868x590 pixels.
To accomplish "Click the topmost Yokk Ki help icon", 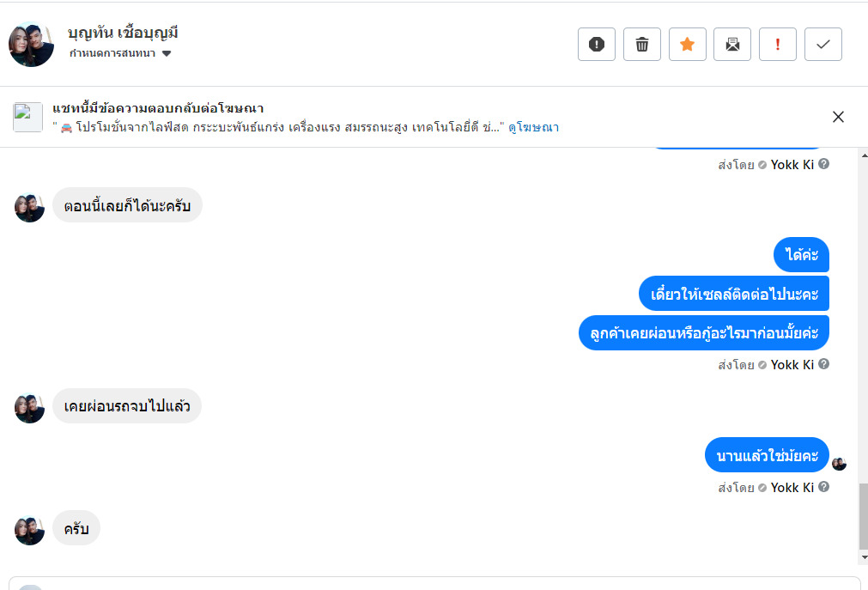I will (x=823, y=164).
